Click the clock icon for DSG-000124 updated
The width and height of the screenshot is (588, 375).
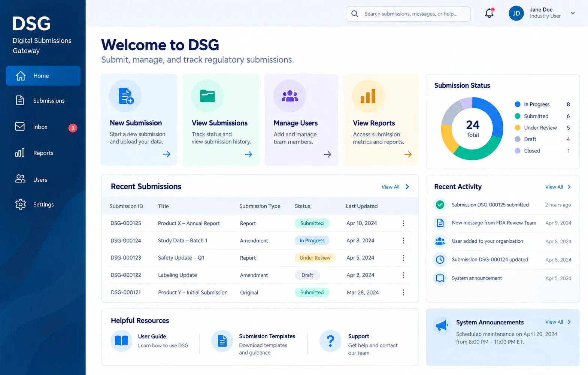[440, 260]
